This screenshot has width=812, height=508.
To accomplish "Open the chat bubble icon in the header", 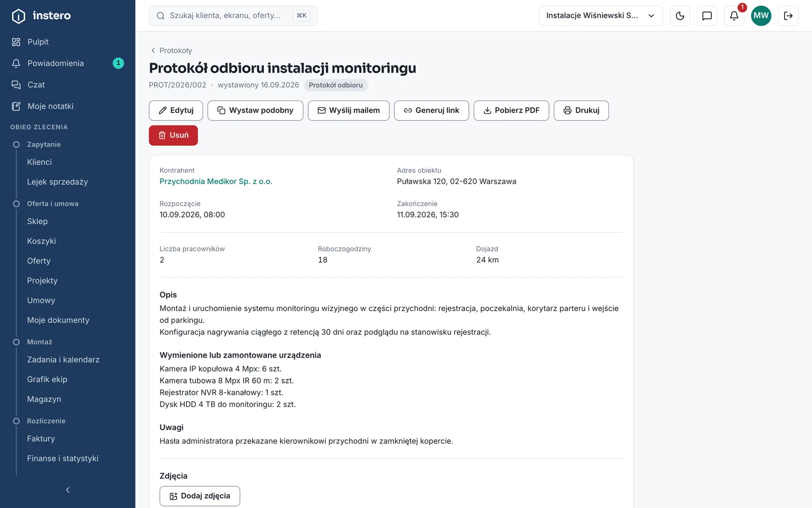I will pos(707,16).
